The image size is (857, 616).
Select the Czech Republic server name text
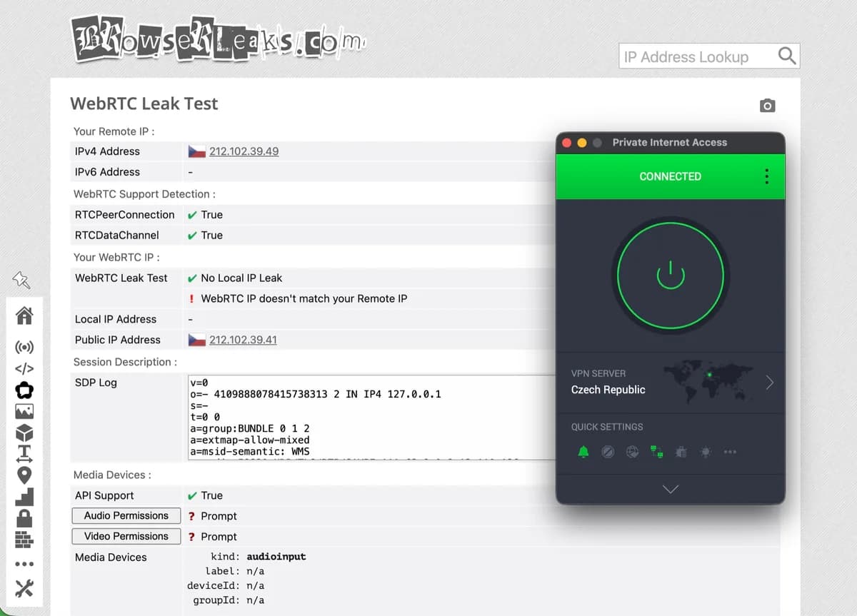608,390
